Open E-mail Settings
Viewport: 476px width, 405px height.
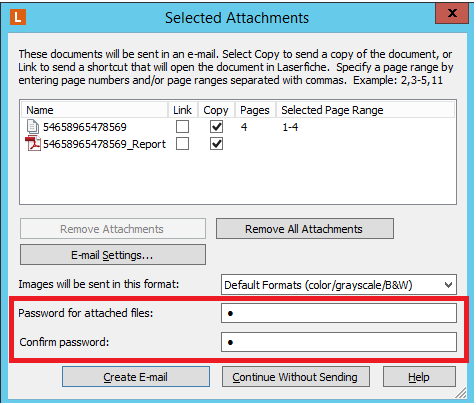tap(113, 255)
